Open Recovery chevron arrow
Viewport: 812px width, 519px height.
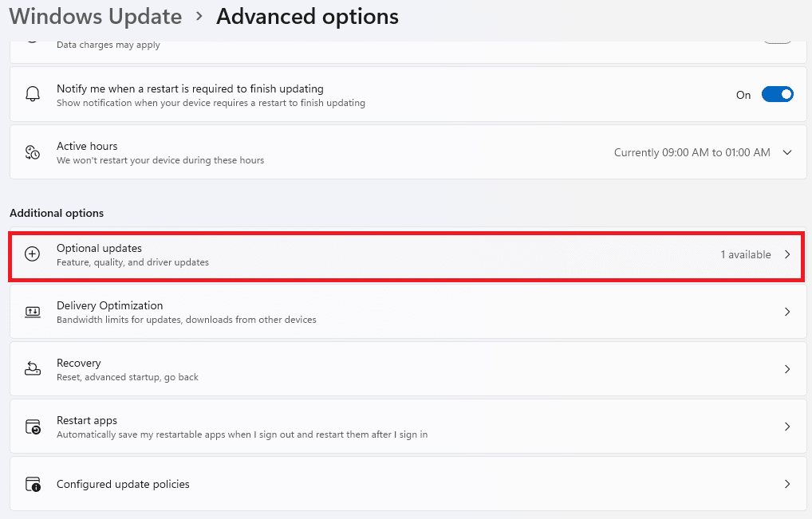click(x=787, y=369)
